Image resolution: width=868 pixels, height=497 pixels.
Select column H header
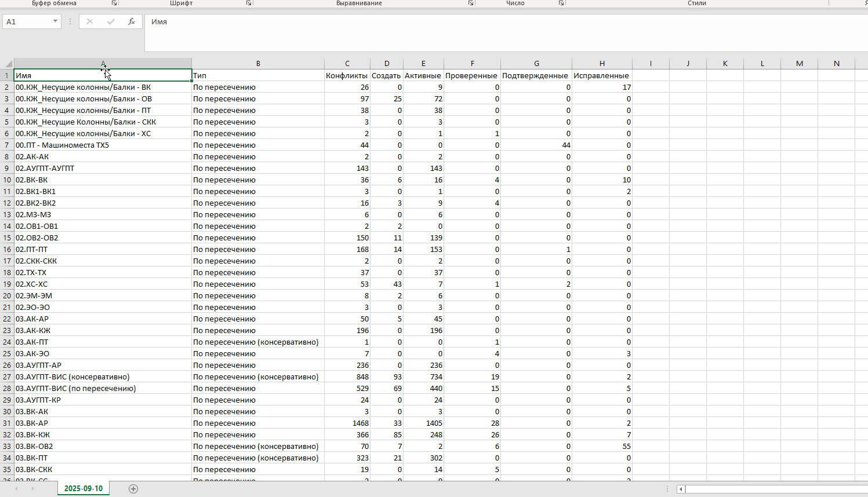point(602,64)
